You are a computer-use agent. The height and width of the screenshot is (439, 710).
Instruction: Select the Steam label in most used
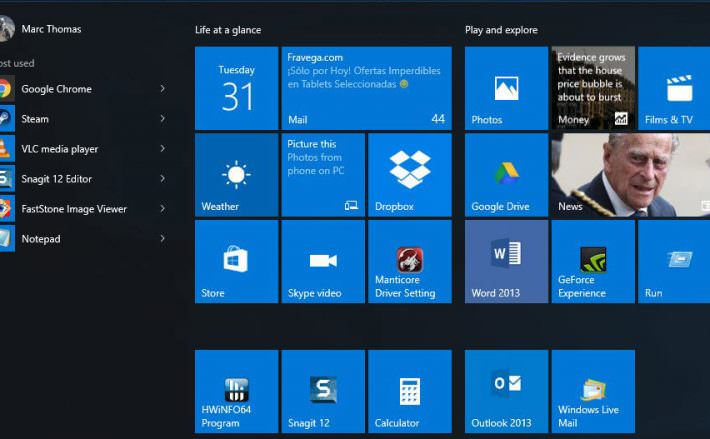(35, 119)
